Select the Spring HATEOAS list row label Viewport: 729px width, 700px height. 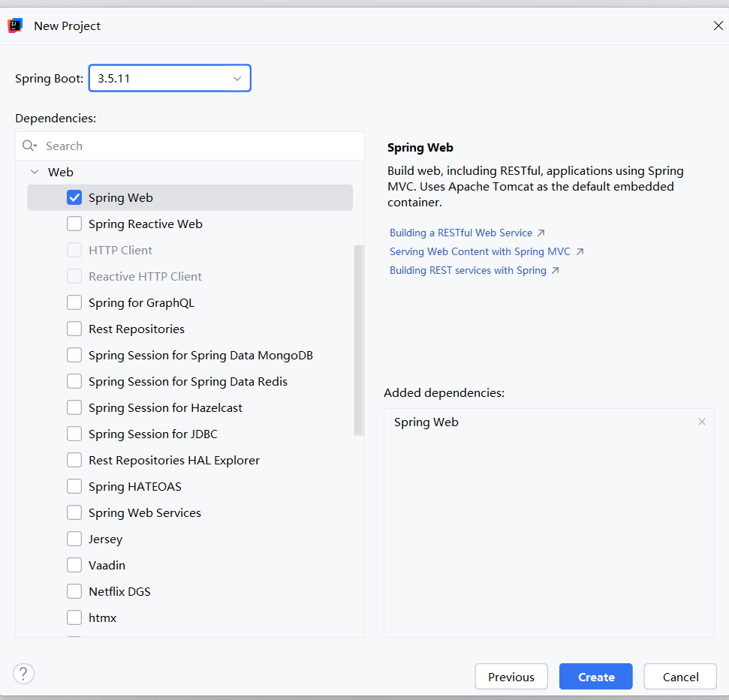tap(135, 486)
